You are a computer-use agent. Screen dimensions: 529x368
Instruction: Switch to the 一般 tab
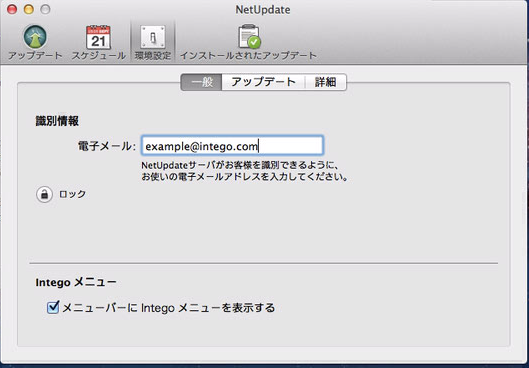pyautogui.click(x=201, y=82)
